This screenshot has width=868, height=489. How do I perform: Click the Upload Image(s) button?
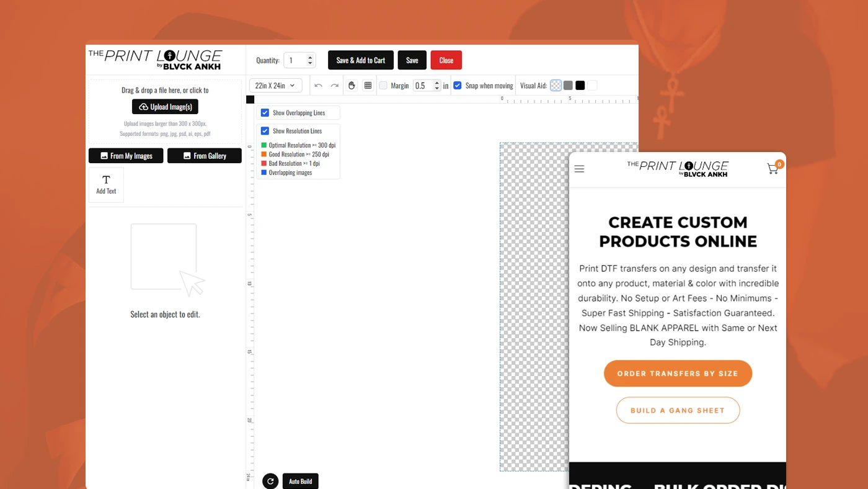165,107
